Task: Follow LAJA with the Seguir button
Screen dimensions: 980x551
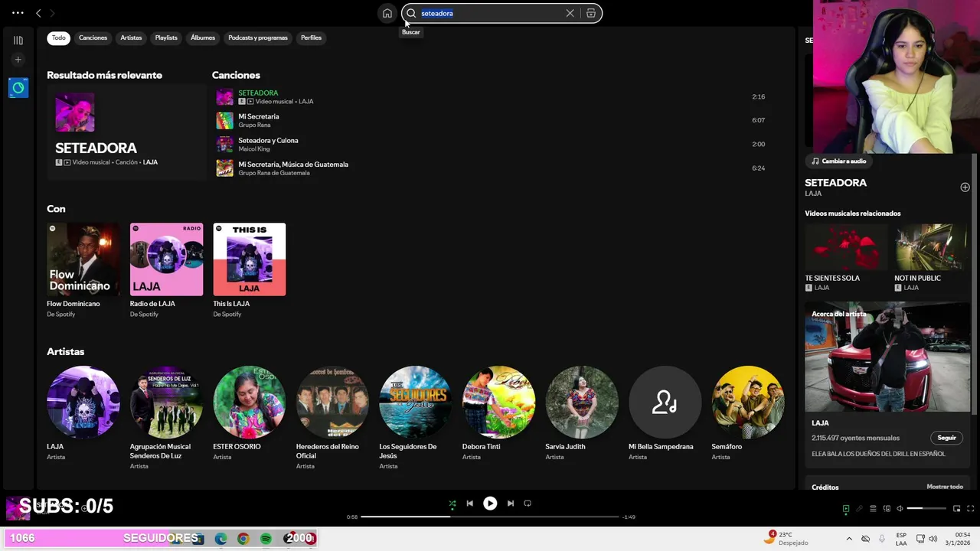Action: coord(947,438)
